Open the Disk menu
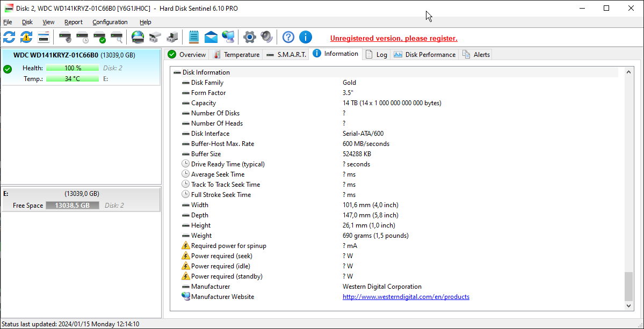 [x=27, y=22]
